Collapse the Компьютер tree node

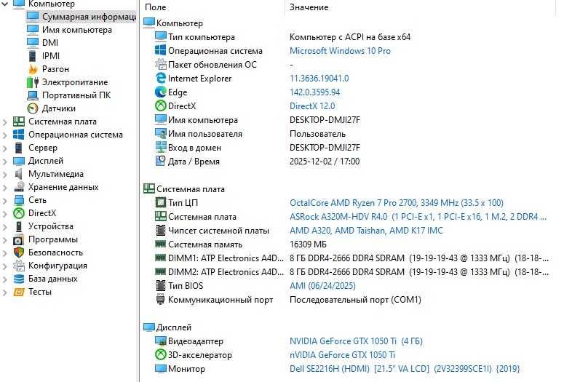click(x=5, y=4)
